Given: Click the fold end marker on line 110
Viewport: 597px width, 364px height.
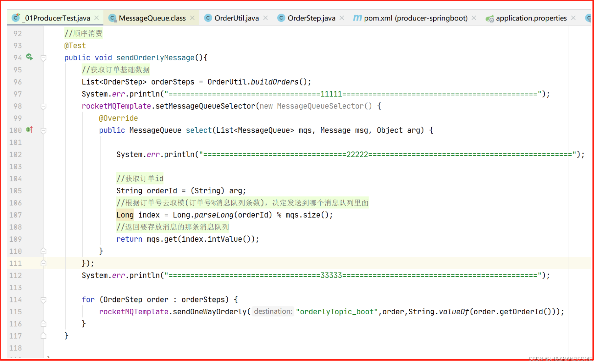Looking at the screenshot, I should click(x=44, y=251).
